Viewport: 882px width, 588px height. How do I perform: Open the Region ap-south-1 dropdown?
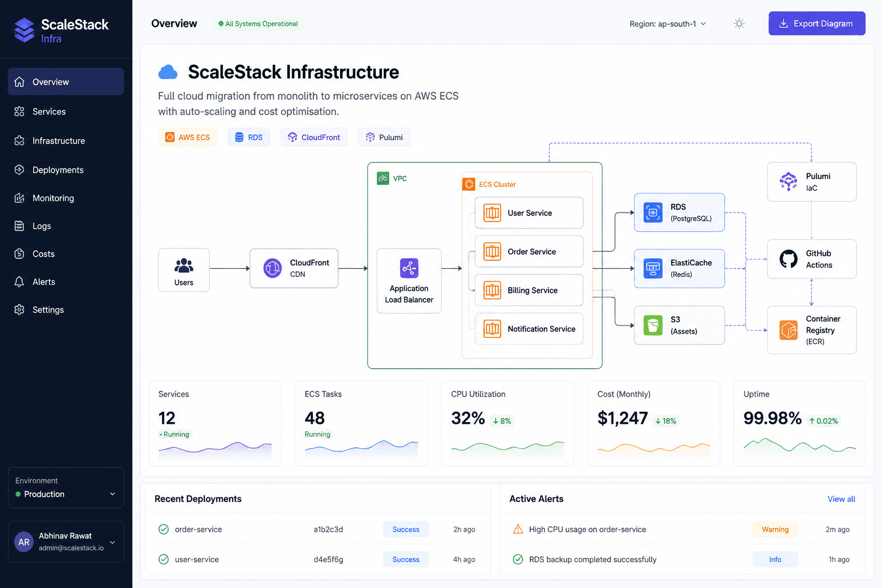[668, 24]
